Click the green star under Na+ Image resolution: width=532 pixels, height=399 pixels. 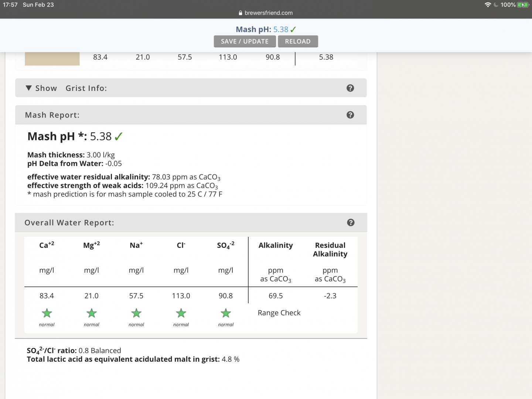[136, 313]
